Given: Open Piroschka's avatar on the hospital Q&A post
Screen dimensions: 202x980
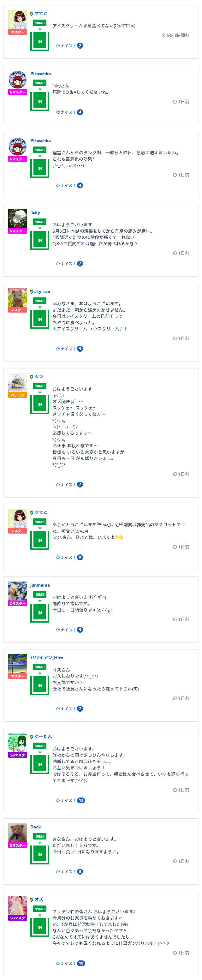Looking at the screenshot, I should pos(17,80).
